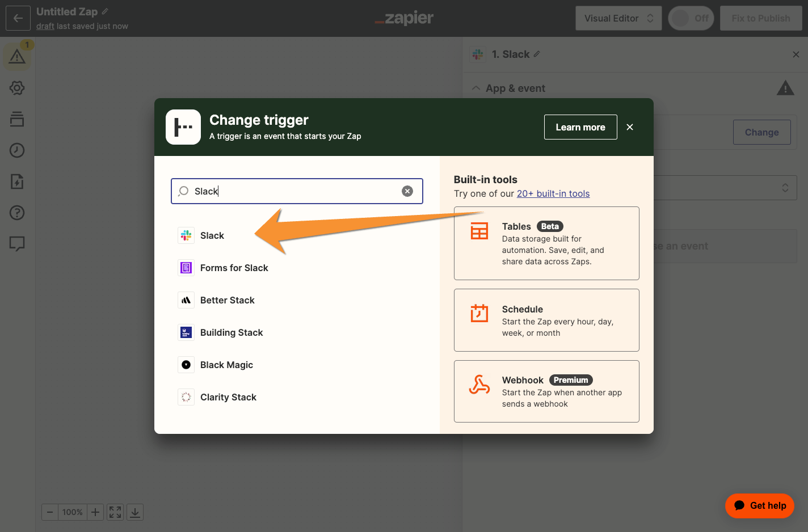Fit the Zap to view
This screenshot has height=532, width=808.
(x=115, y=512)
